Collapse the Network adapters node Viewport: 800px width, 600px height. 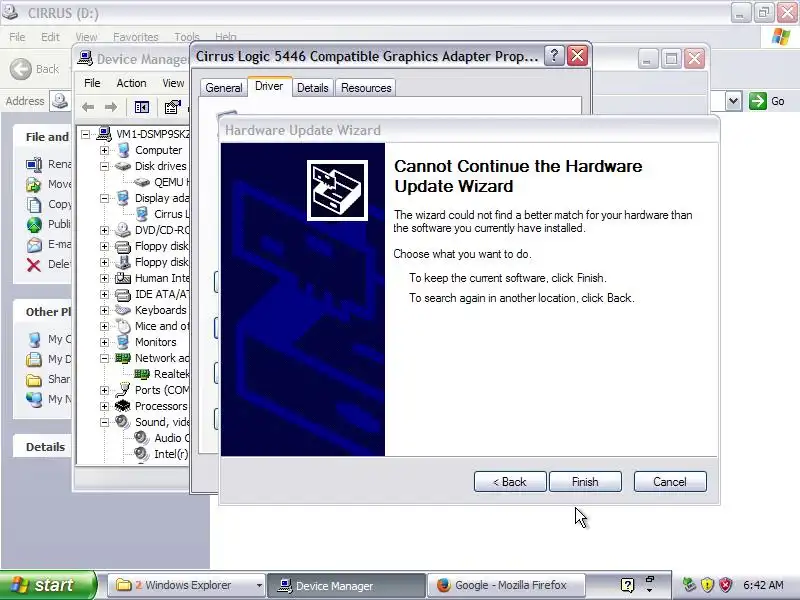click(x=104, y=358)
